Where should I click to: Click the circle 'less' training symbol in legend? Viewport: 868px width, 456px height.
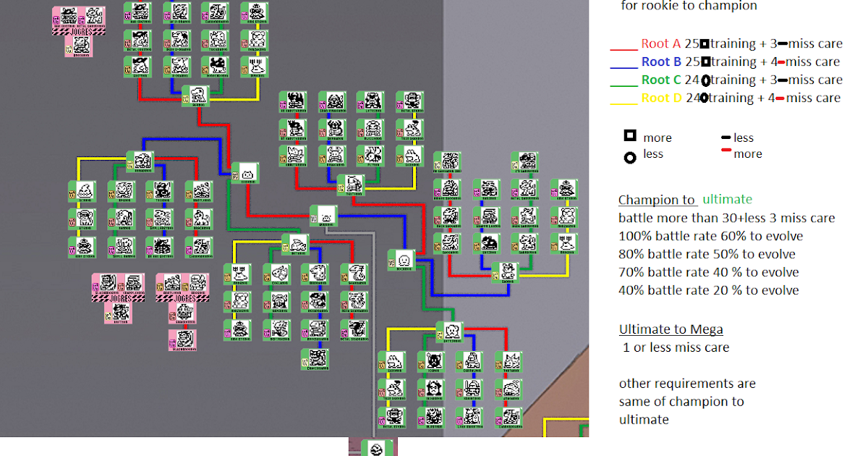point(630,156)
